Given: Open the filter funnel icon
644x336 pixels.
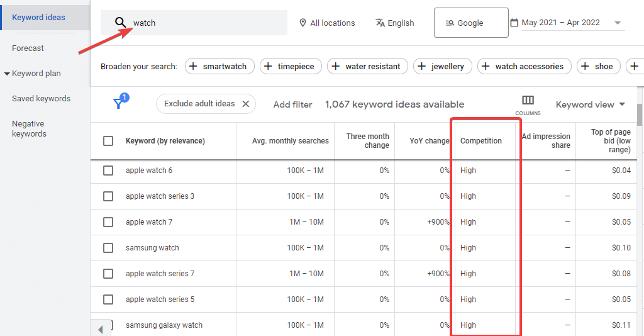Looking at the screenshot, I should coord(118,104).
